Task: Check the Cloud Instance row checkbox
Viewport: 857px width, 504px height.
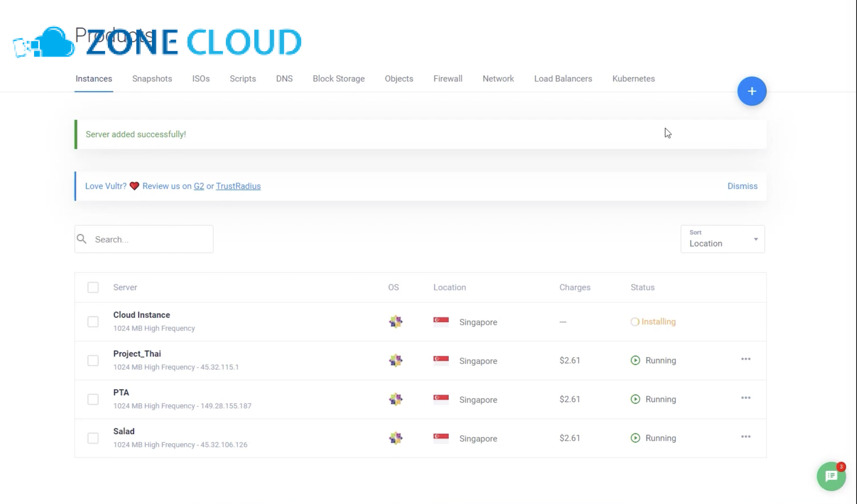Action: [93, 322]
